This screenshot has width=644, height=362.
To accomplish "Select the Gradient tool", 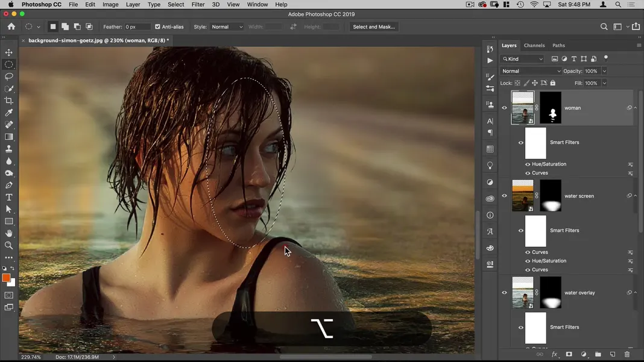I will click(x=8, y=137).
